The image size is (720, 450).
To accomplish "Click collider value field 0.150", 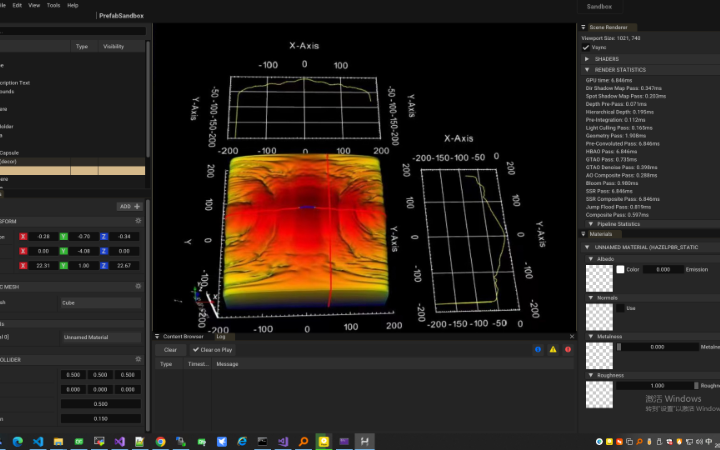I will [x=101, y=418].
